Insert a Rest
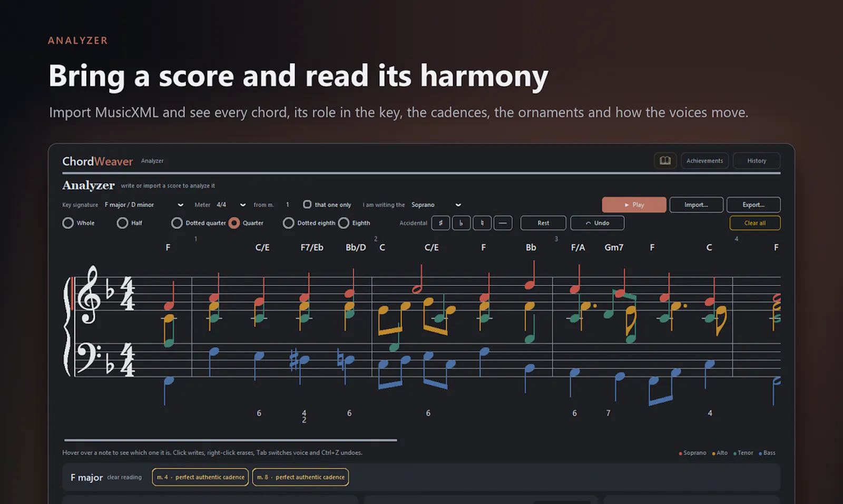Screen dimensions: 843x504 tap(543, 223)
